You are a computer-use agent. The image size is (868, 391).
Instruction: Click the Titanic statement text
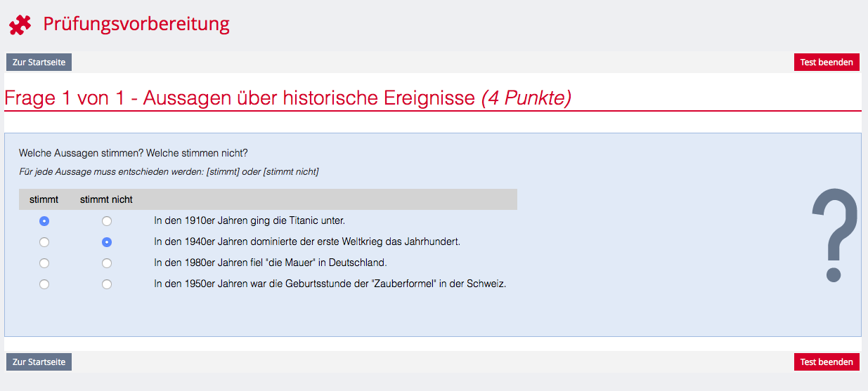point(250,221)
